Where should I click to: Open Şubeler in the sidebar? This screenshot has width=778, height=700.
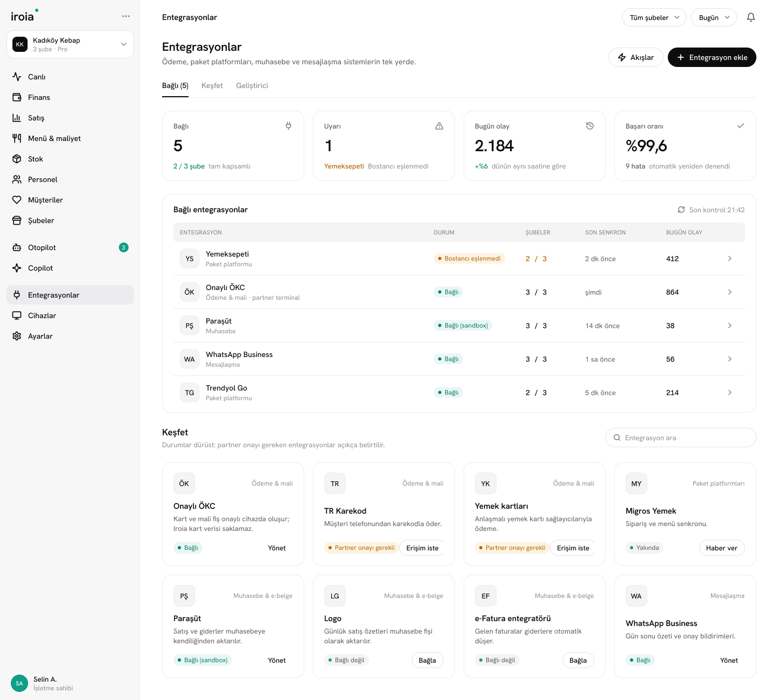pyautogui.click(x=70, y=220)
